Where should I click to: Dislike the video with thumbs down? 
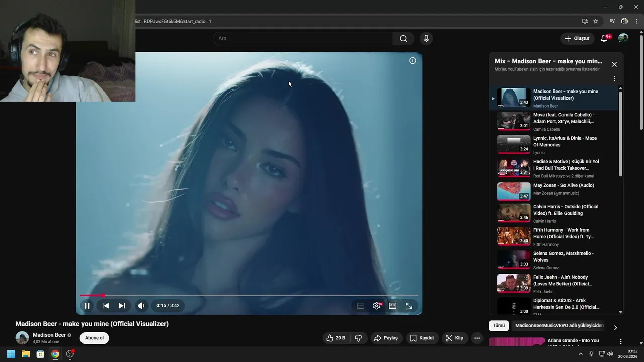tap(358, 338)
